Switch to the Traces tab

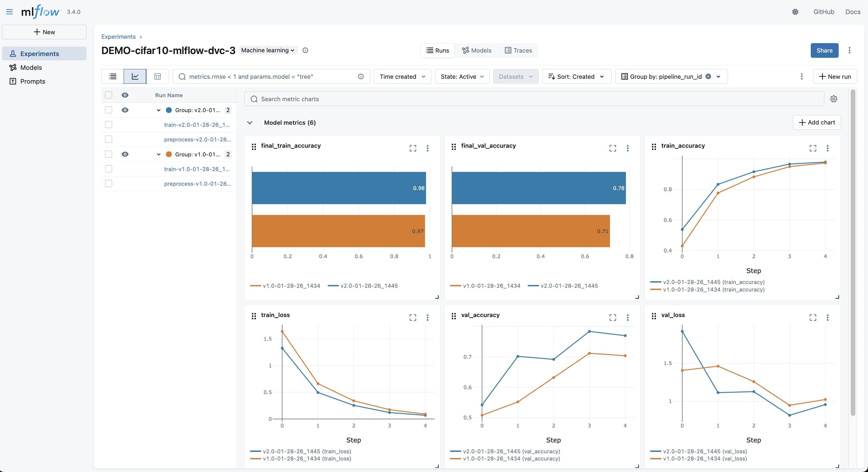click(518, 51)
